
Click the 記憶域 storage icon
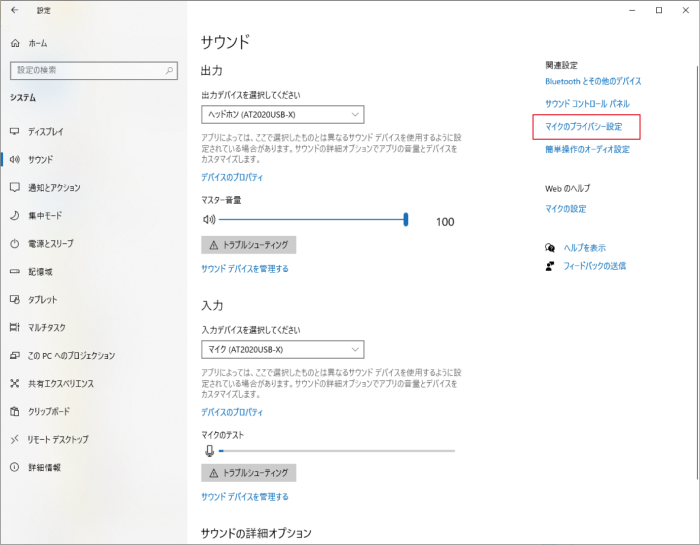[x=15, y=271]
